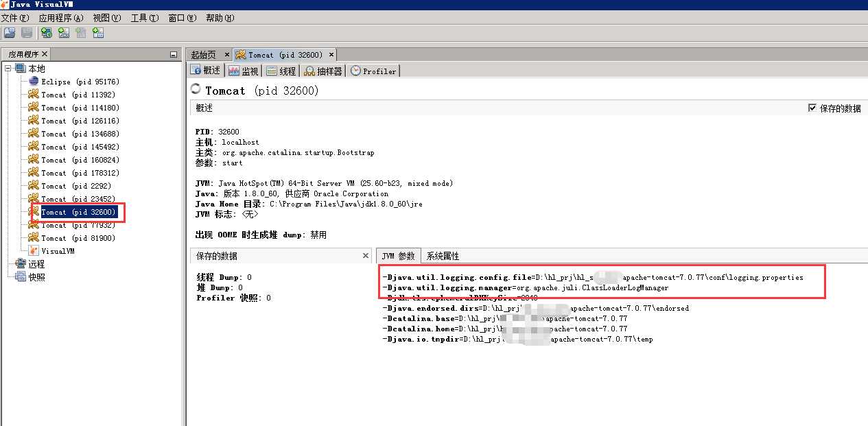This screenshot has width=868, height=426.
Task: Click the grayed-out Save snapshot toolbar icon
Action: [x=27, y=32]
